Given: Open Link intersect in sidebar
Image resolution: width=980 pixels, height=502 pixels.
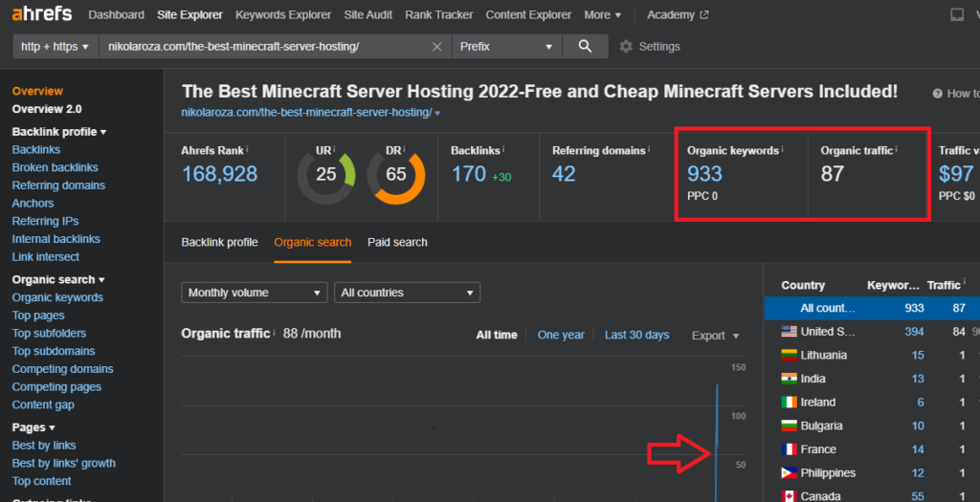Looking at the screenshot, I should 46,256.
